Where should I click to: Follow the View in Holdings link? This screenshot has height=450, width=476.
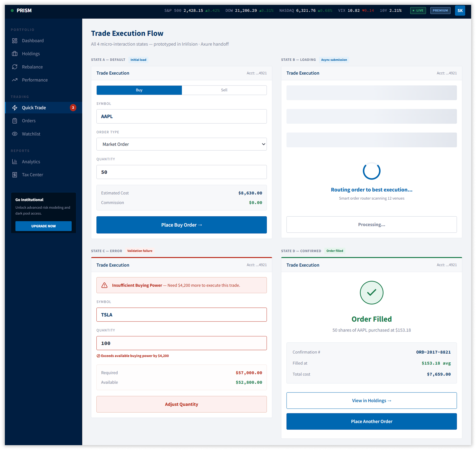pyautogui.click(x=371, y=400)
